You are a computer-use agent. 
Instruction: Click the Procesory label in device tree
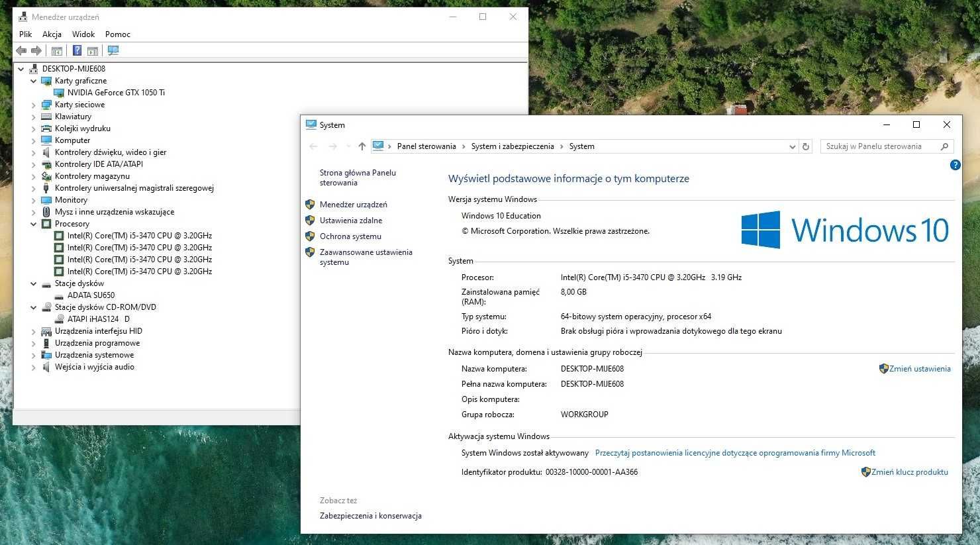[72, 224]
